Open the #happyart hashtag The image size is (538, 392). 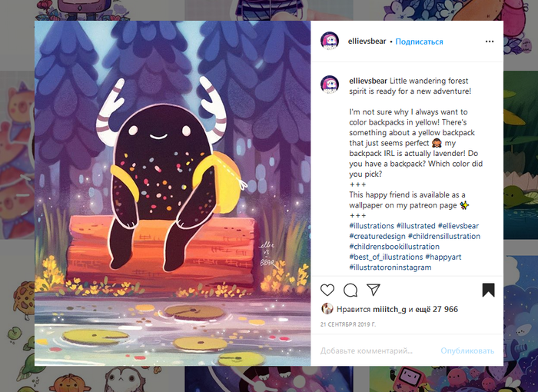click(443, 257)
